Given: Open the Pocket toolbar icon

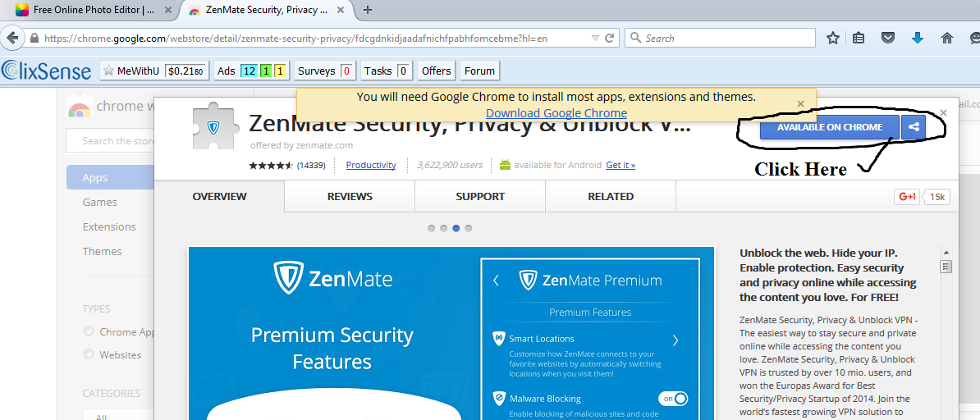Looking at the screenshot, I should point(888,38).
